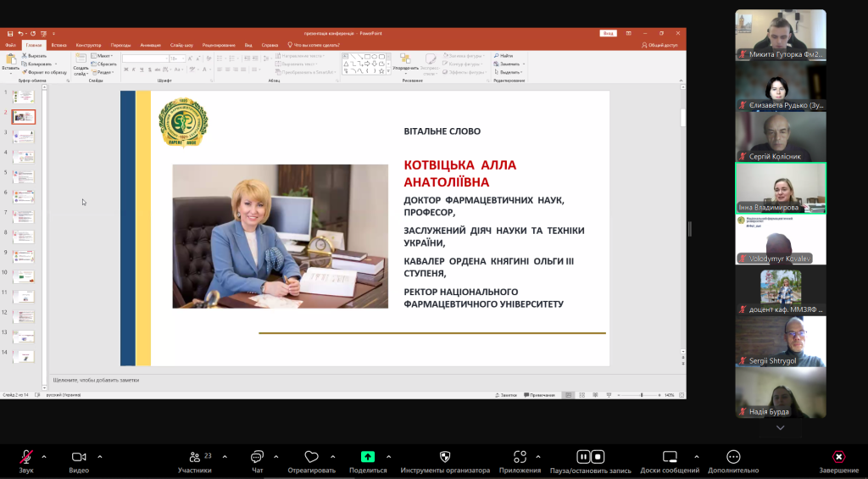The height and width of the screenshot is (479, 868).
Task: Copy the selection with Копировать
Action: (37, 64)
